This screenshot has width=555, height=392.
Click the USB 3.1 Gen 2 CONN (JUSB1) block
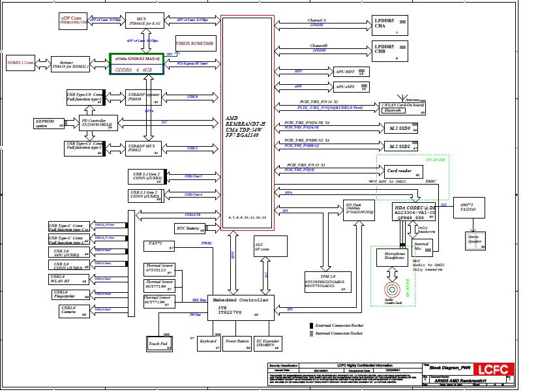pos(147,176)
